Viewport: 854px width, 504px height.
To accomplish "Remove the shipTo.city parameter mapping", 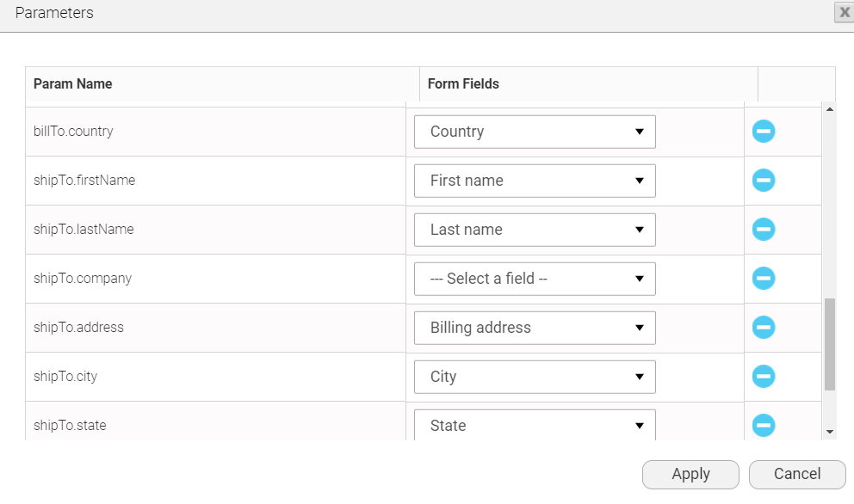I will (x=763, y=377).
